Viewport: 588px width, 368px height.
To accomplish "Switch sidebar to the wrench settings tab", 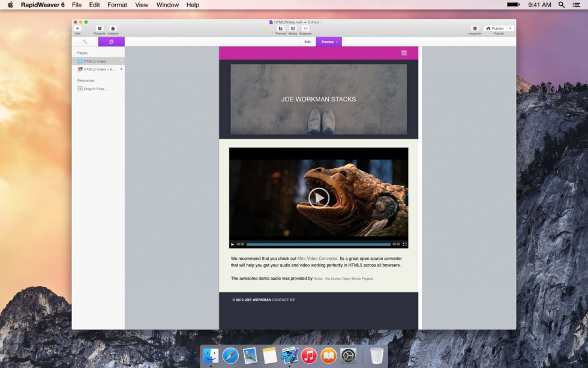I will 85,41.
